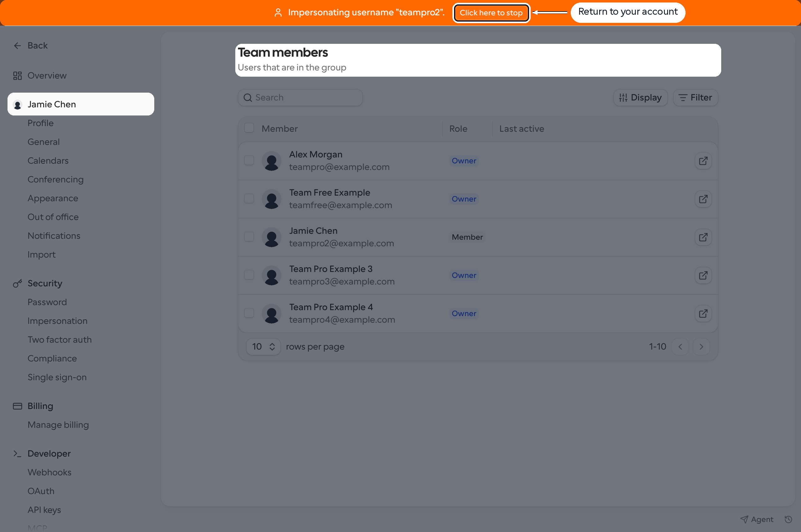The image size is (801, 532).
Task: Check the Alex Morgan row checkbox
Action: pyautogui.click(x=249, y=160)
